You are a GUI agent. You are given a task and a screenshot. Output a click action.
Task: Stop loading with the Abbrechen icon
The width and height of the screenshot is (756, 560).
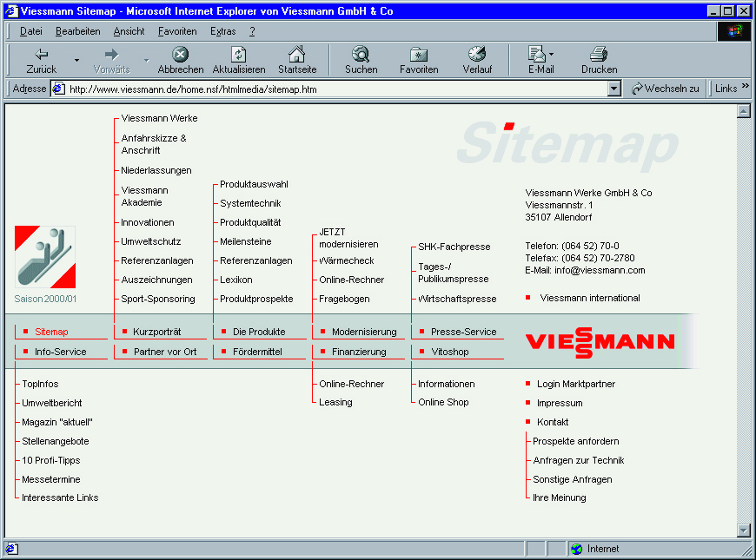[181, 54]
